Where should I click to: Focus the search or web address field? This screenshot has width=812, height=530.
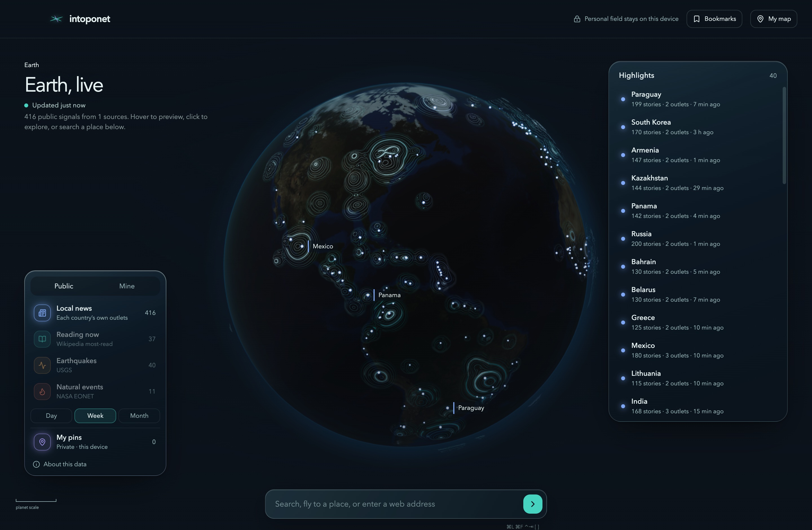pos(396,504)
